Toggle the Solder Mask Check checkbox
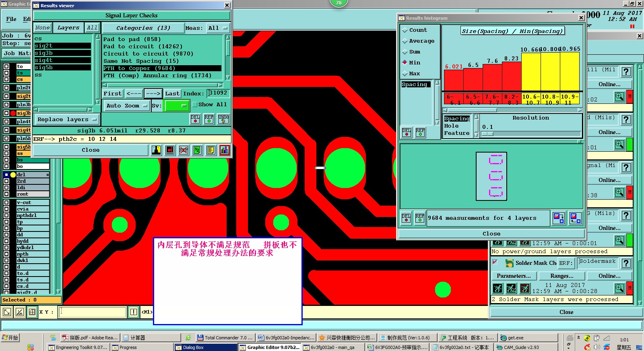Viewport: 644px width, 351px height. [x=495, y=262]
